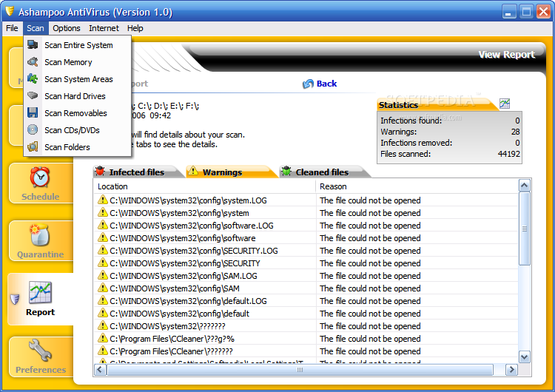The image size is (555, 392).
Task: Click the Warnings count 28
Action: point(515,132)
